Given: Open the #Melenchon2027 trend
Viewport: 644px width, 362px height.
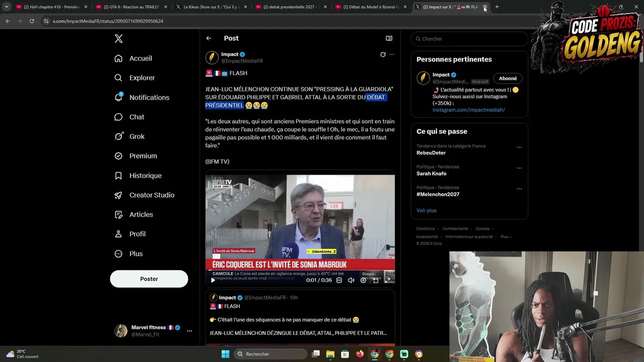Looking at the screenshot, I should (438, 195).
